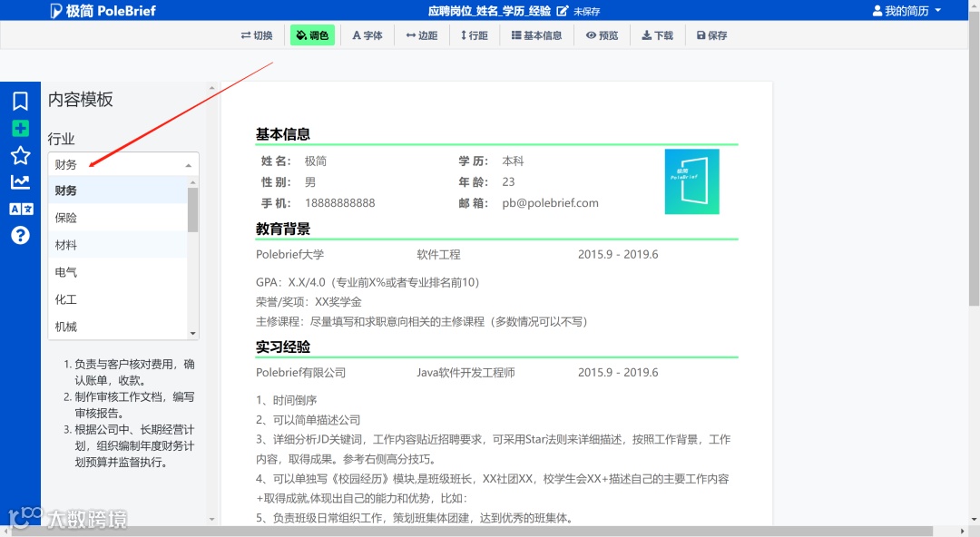980x537 pixels.
Task: Click the education value 本科
Action: coord(513,161)
